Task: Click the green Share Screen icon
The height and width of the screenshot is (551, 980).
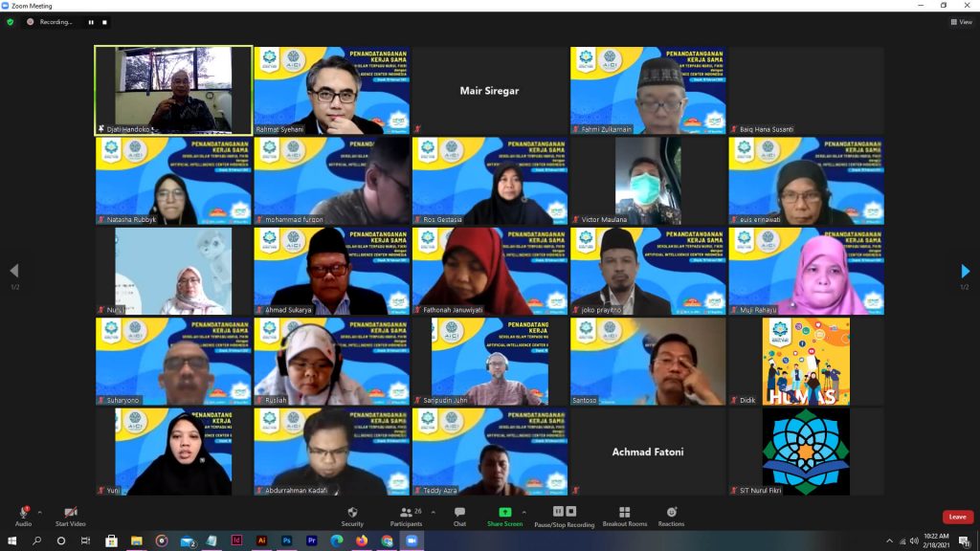Action: point(504,513)
